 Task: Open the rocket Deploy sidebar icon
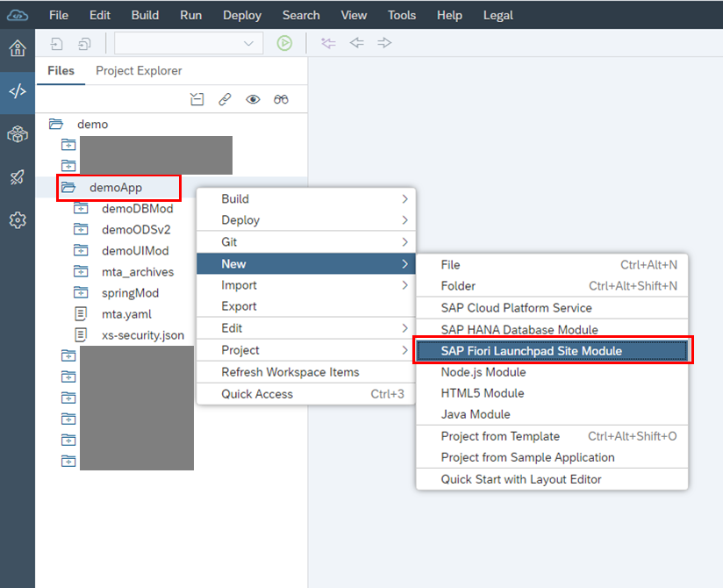[18, 177]
